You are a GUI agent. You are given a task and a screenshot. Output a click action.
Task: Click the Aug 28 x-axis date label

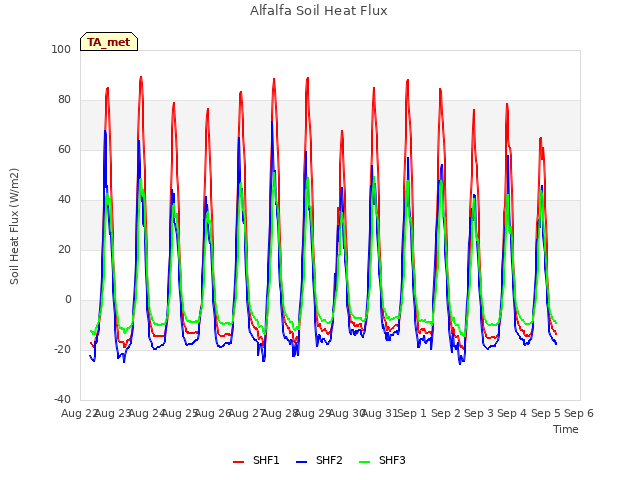(x=279, y=413)
